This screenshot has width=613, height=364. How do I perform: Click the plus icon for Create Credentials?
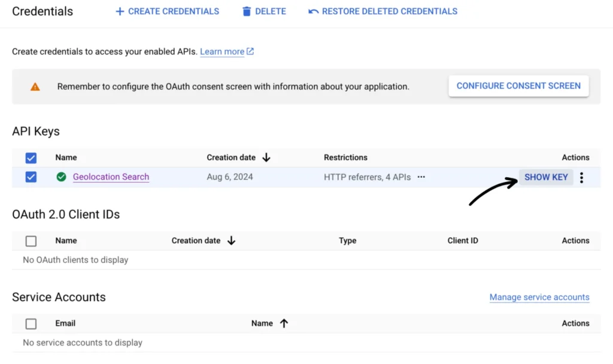pos(120,11)
